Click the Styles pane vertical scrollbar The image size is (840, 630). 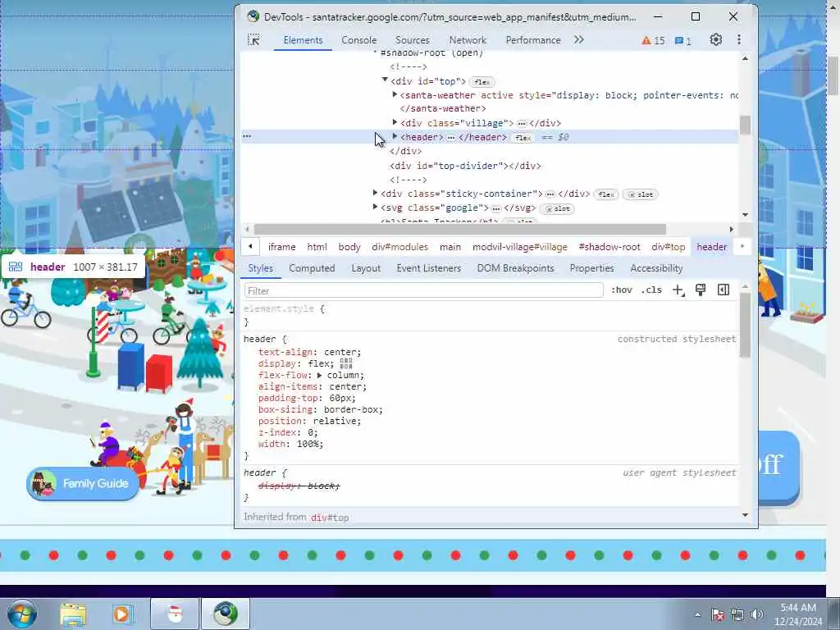point(745,325)
